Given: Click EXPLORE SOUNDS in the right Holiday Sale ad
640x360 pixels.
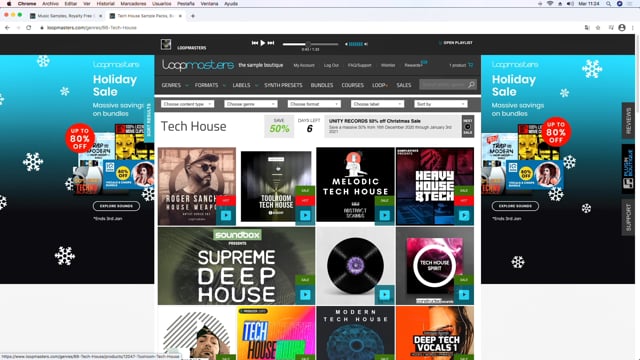Looking at the screenshot, I should (515, 206).
